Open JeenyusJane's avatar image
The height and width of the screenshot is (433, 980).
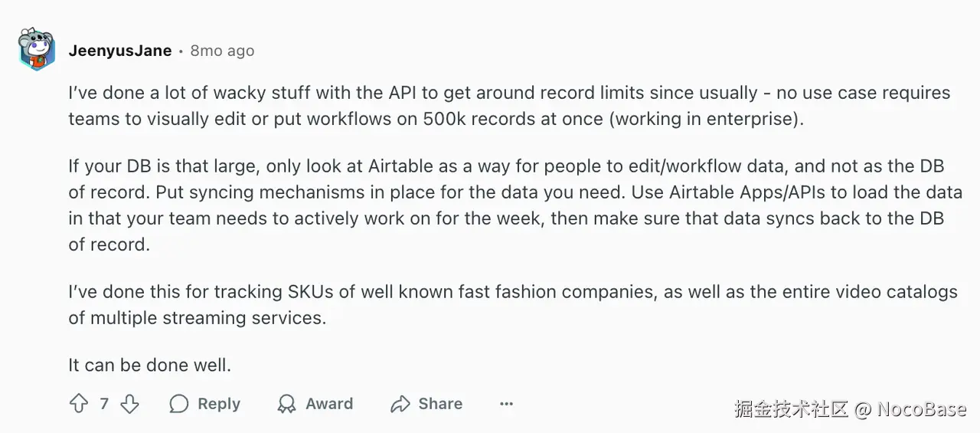pyautogui.click(x=37, y=51)
